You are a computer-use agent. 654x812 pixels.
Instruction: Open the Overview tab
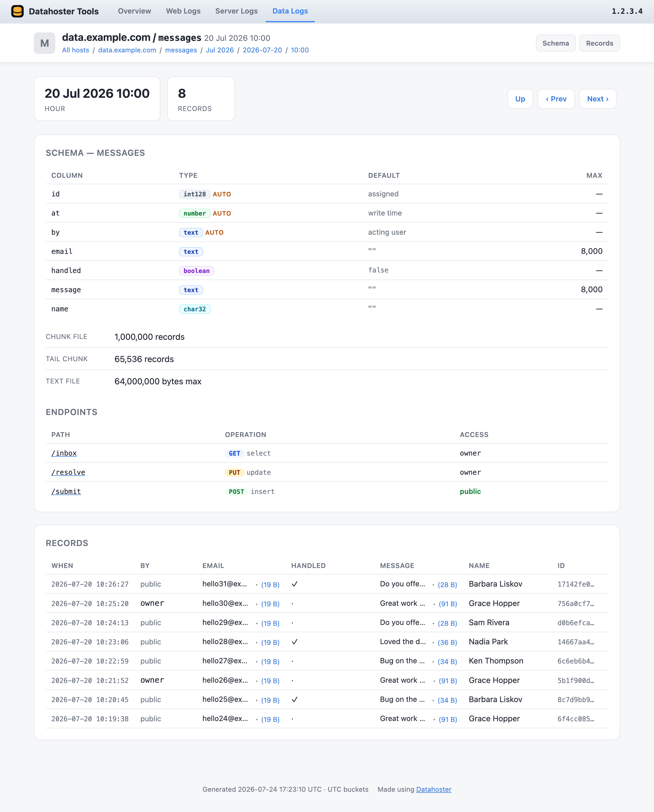[x=134, y=11]
